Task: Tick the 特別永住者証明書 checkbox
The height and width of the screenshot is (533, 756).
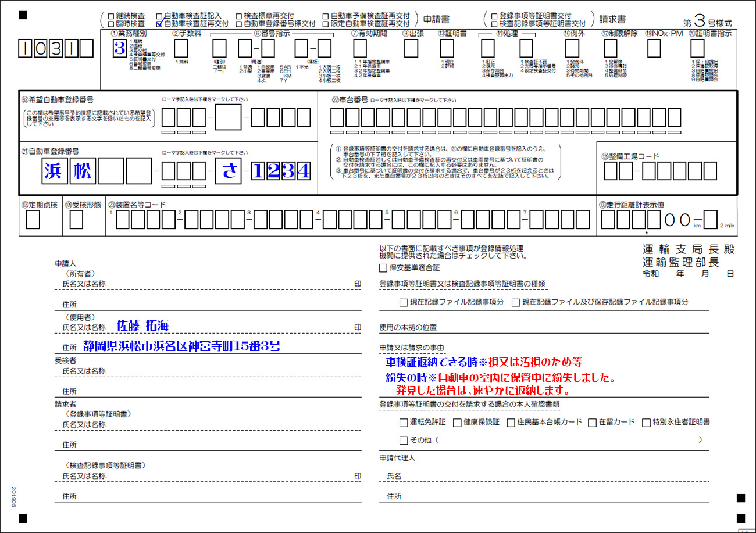Action: (x=646, y=423)
